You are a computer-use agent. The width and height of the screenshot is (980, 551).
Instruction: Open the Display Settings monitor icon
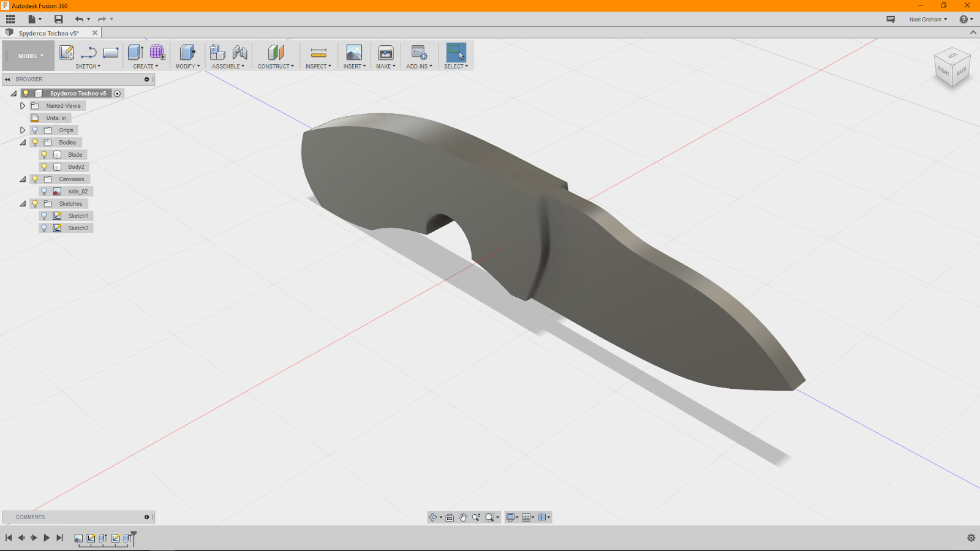coord(510,517)
